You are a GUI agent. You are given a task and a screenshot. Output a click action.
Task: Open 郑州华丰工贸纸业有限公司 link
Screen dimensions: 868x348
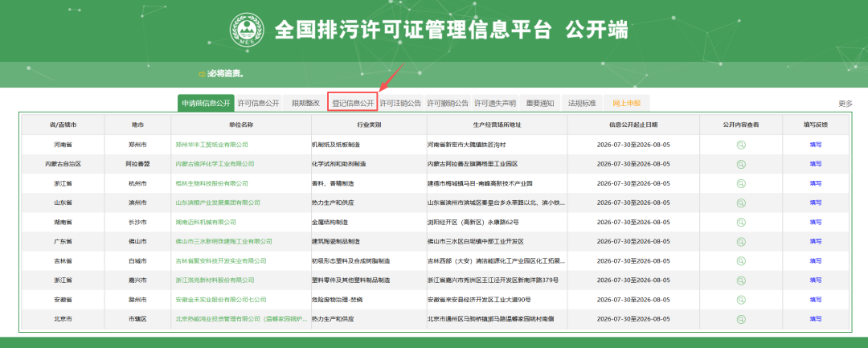[211, 145]
